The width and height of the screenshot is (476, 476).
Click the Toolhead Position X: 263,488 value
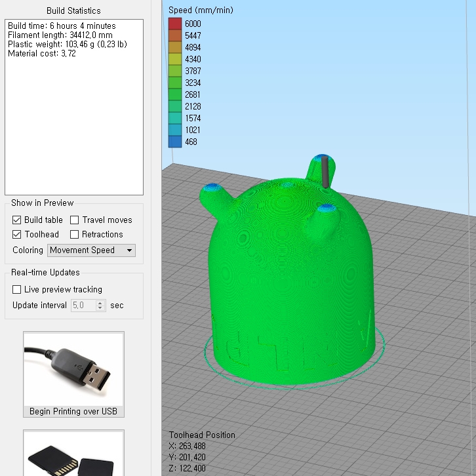pos(188,446)
